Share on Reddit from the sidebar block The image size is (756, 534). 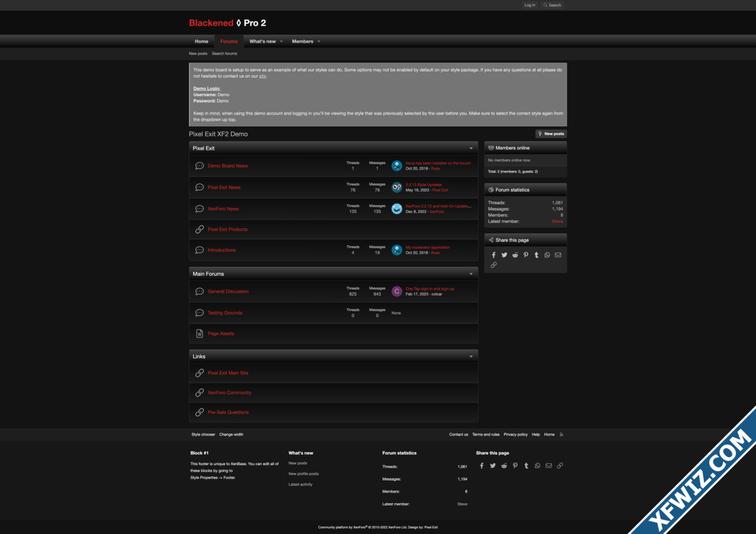(x=515, y=255)
